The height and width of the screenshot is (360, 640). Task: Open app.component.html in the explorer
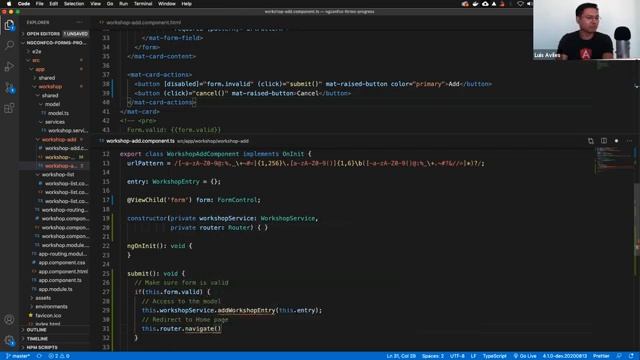63,272
